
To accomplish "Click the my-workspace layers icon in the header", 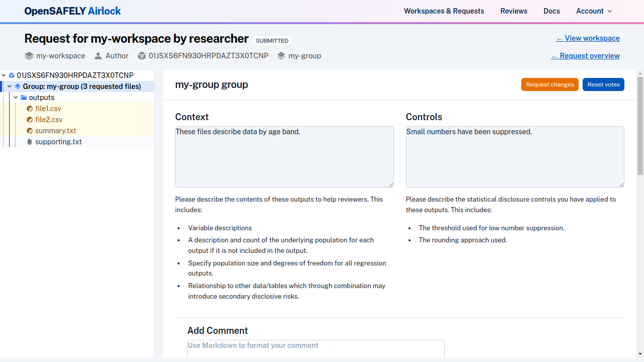I will coord(29,56).
